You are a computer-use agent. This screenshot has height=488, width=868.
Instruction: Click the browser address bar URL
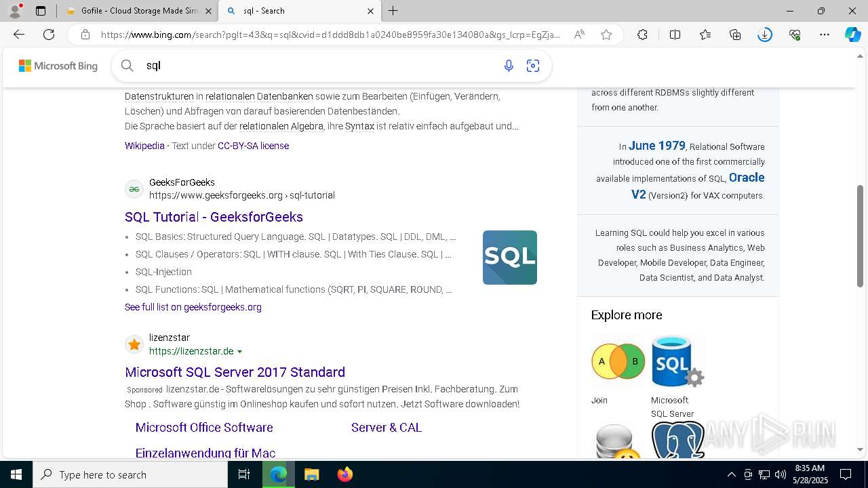pyautogui.click(x=331, y=35)
